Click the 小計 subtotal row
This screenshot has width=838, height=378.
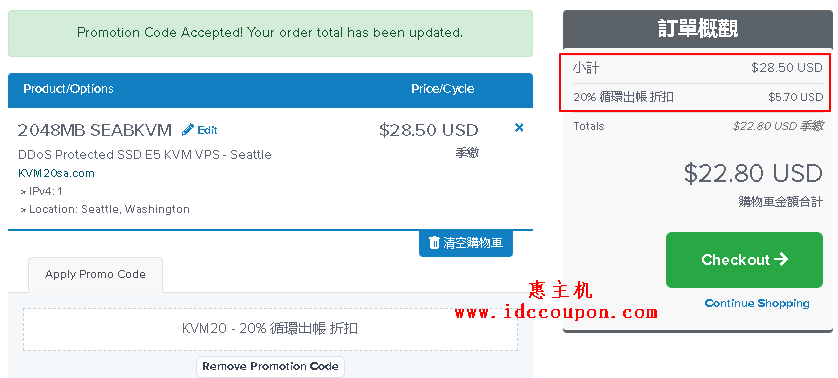698,68
